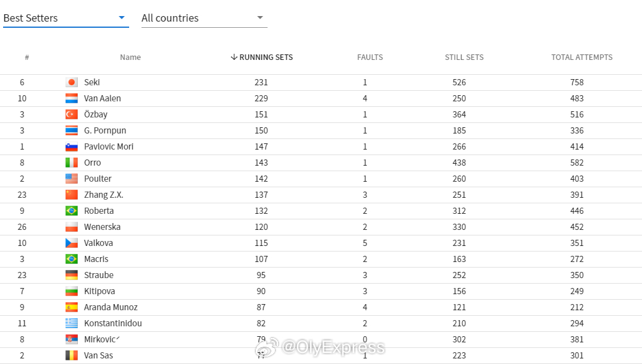Viewport: 642px width, 364px height.
Task: Click the descending sort arrow icon
Action: 234,57
